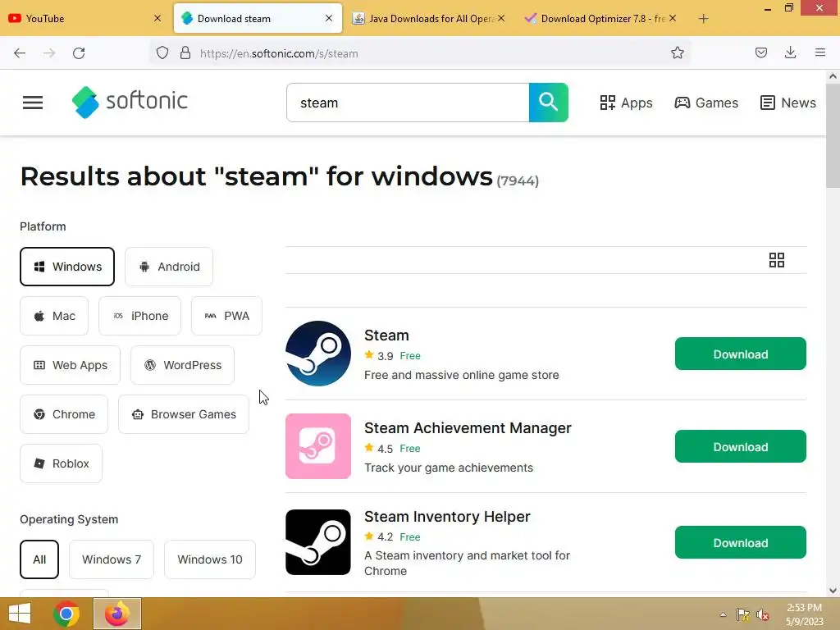
Task: Filter results by Mac platform
Action: [x=54, y=316]
